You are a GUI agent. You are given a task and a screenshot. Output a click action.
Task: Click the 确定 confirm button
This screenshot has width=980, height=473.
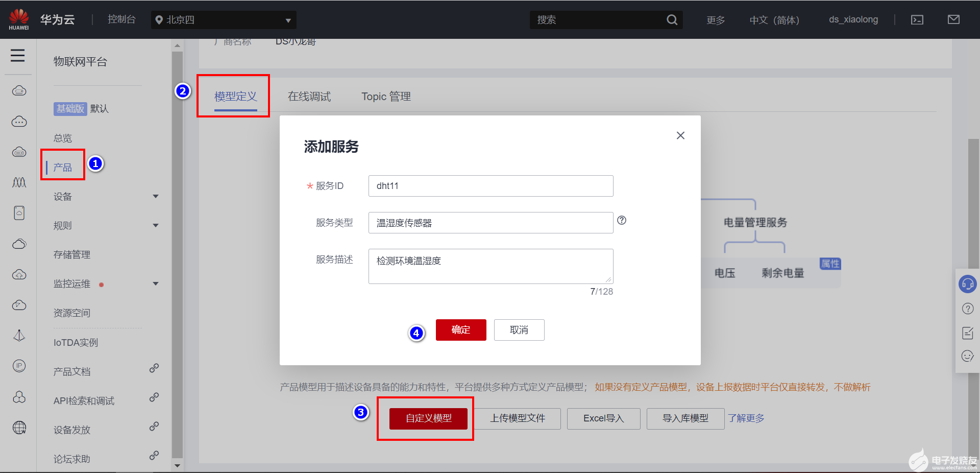(461, 330)
